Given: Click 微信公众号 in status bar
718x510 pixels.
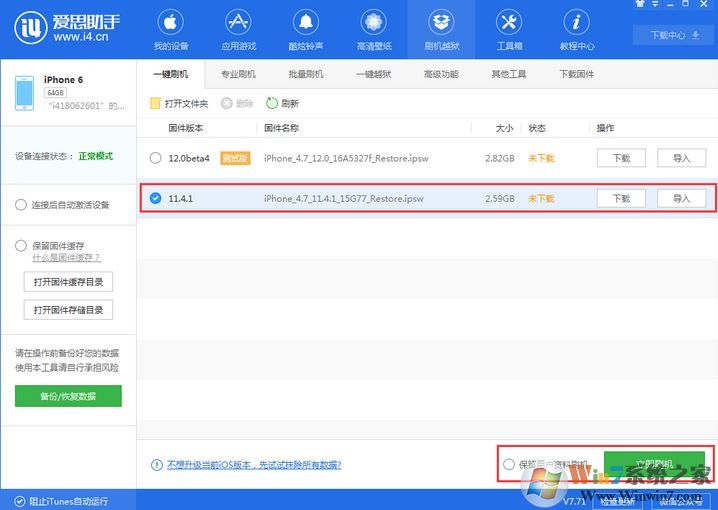Looking at the screenshot, I should 680,501.
